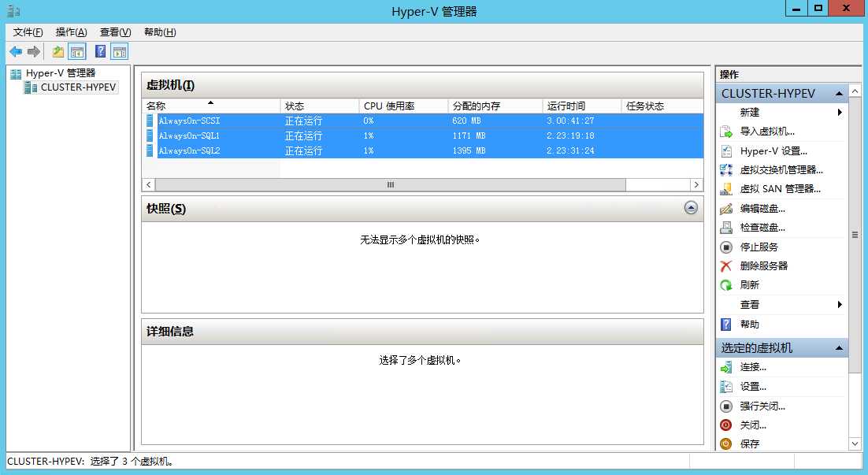Click the Hyper-V 管理器 tree root icon

(x=16, y=73)
